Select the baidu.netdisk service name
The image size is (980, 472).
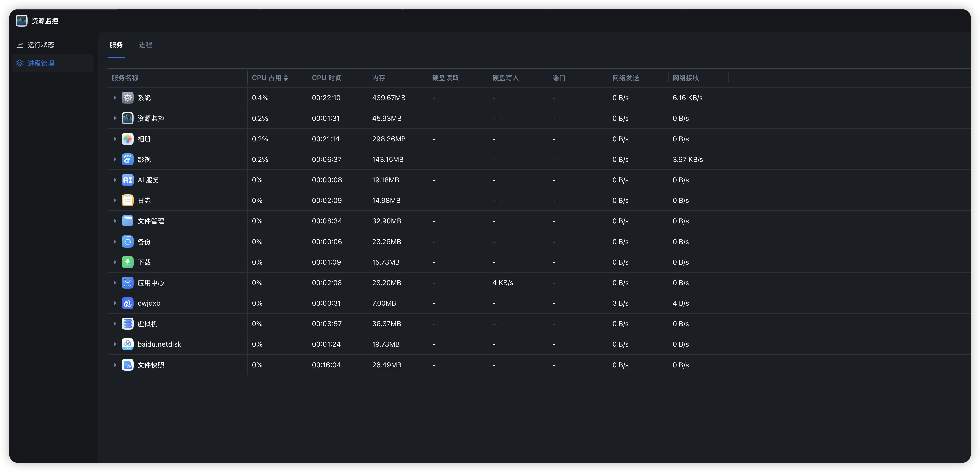[x=159, y=344]
